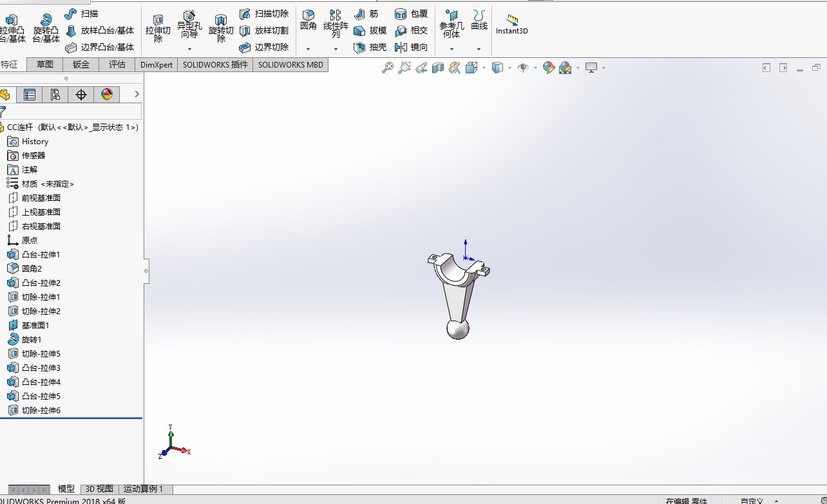The image size is (827, 504).
Task: Expand the 曲线 curves dropdown arrow
Action: point(479,49)
